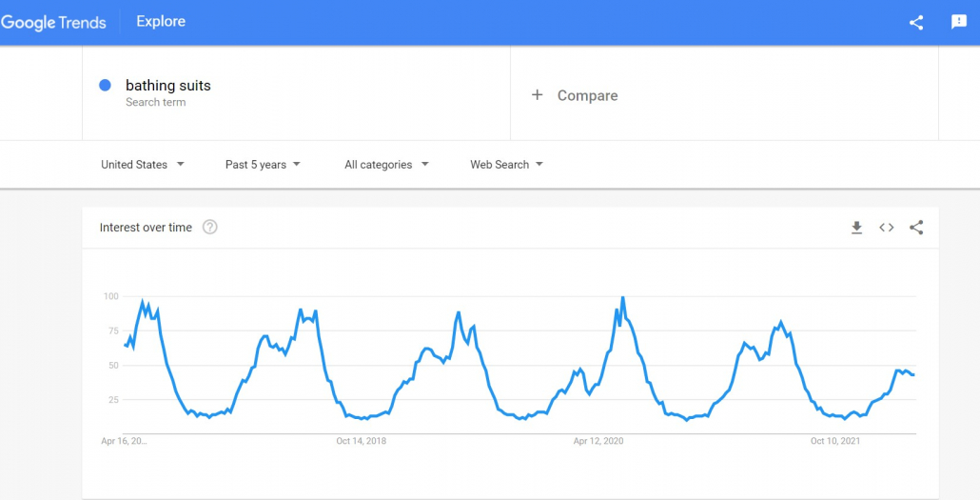
Task: Download the Interest over time CSV
Action: (857, 228)
